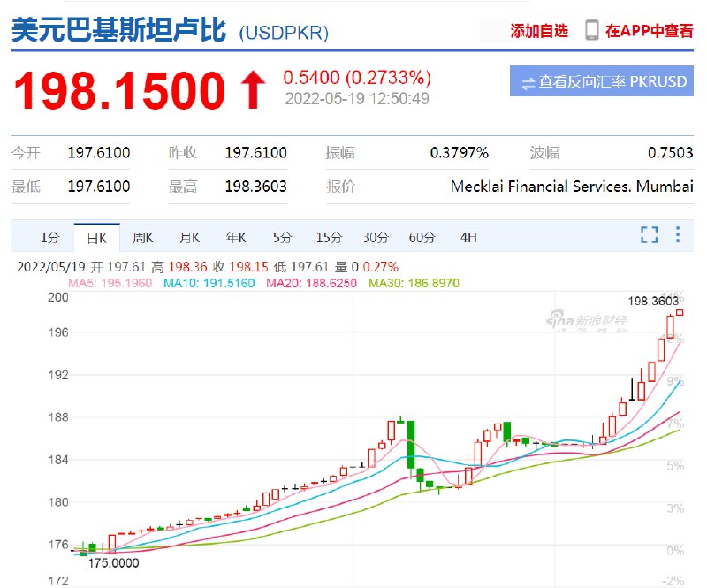707x588 pixels.
Task: View reverse rate 查看反向汇率 PKRUSD
Action: [x=602, y=81]
